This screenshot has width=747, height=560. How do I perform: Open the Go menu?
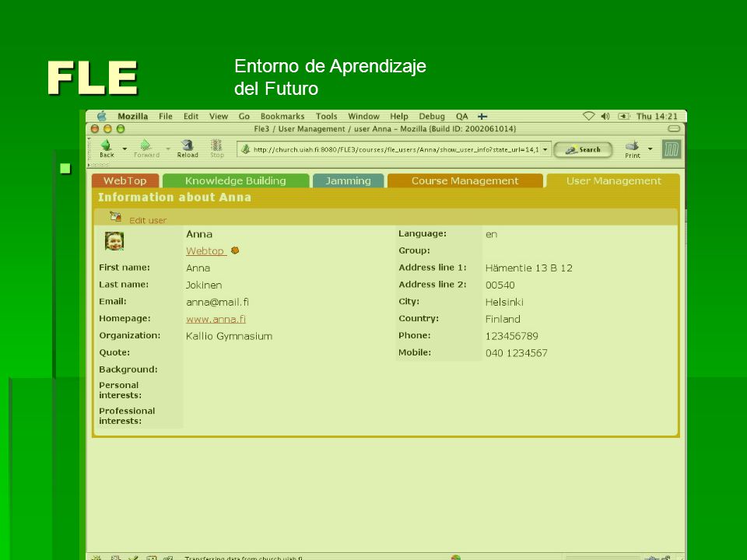click(244, 116)
